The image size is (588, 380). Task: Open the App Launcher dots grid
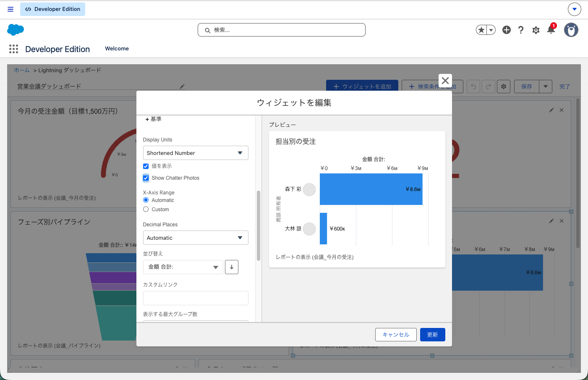point(13,49)
